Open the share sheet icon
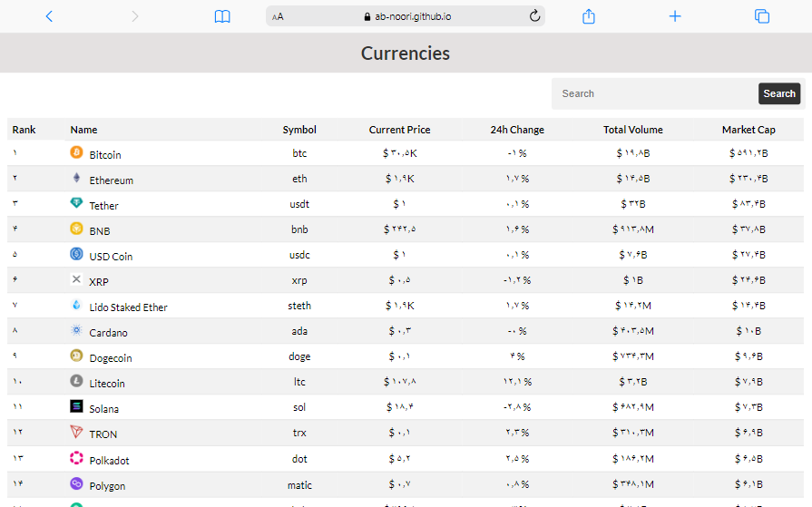 click(x=588, y=16)
